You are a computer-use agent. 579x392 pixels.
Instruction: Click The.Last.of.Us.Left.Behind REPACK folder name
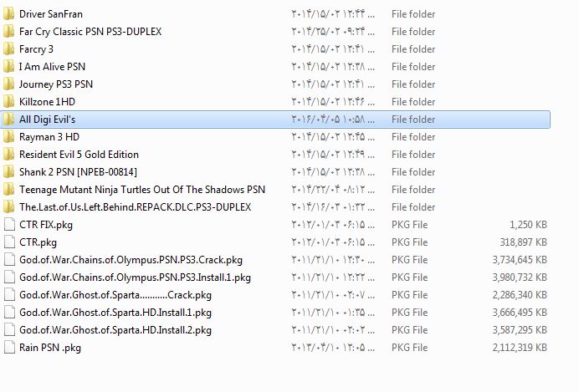click(x=135, y=207)
